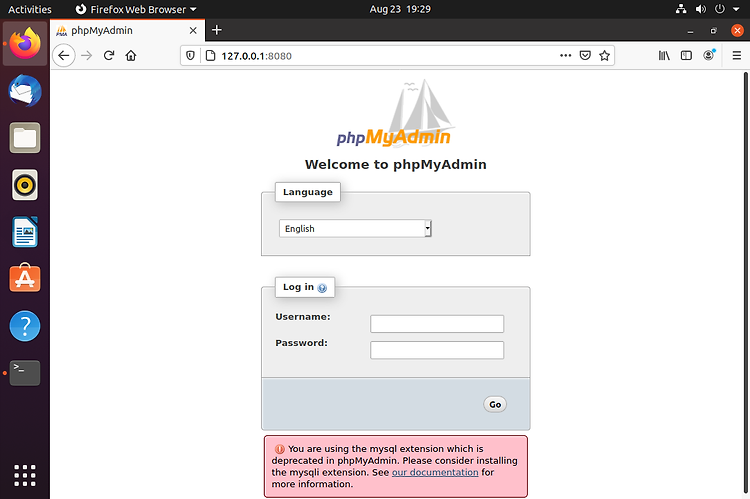Screen dimensions: 750x499
Task: Open the Firefox account icon
Action: click(x=709, y=55)
